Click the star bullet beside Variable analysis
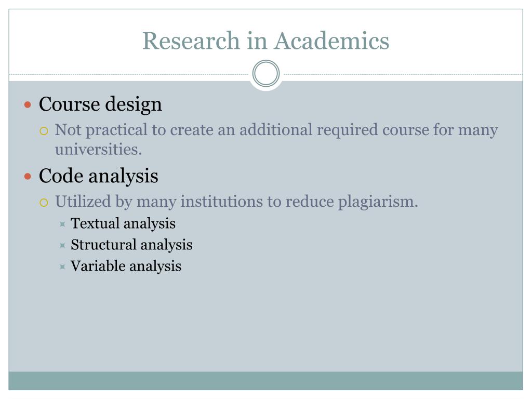This screenshot has width=532, height=399. click(62, 267)
